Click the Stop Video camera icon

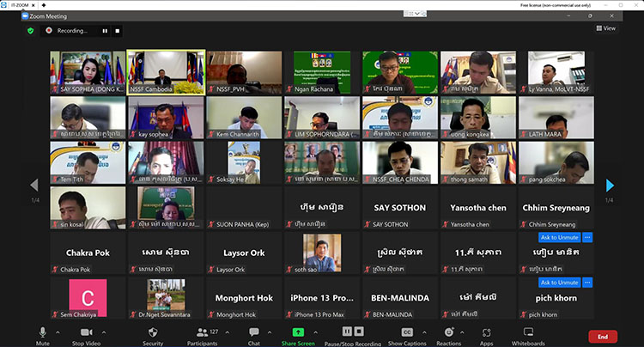pyautogui.click(x=86, y=332)
